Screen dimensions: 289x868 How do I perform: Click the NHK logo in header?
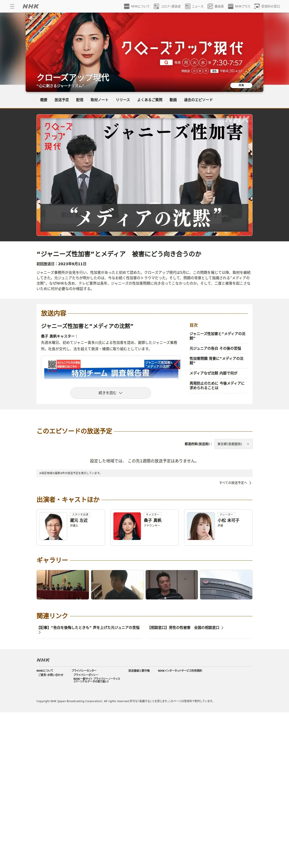(31, 6)
